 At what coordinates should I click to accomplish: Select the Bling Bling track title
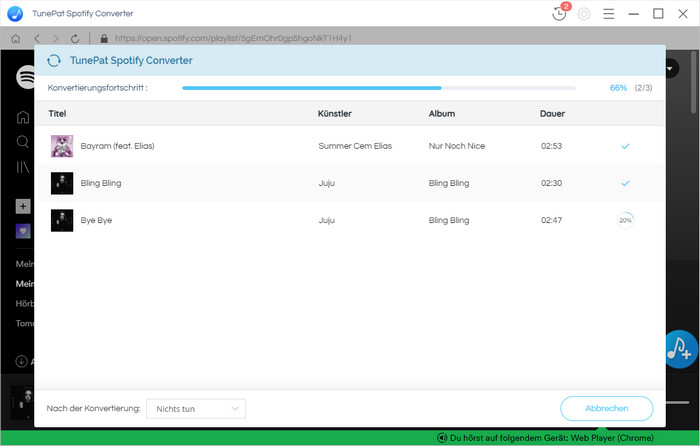tap(101, 183)
